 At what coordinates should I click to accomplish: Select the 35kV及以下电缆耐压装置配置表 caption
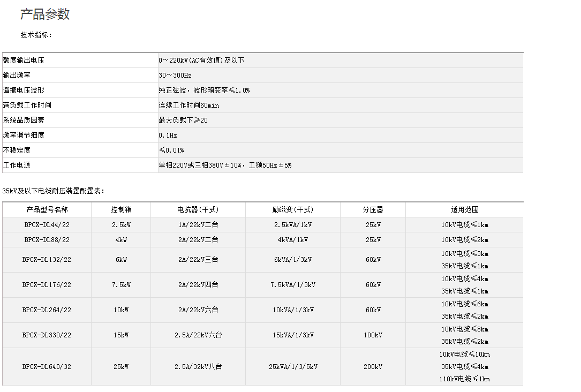pyautogui.click(x=54, y=191)
